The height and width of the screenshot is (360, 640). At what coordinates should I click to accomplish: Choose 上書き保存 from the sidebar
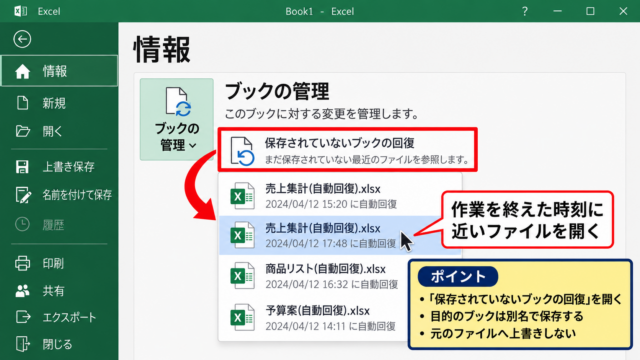coord(60,167)
